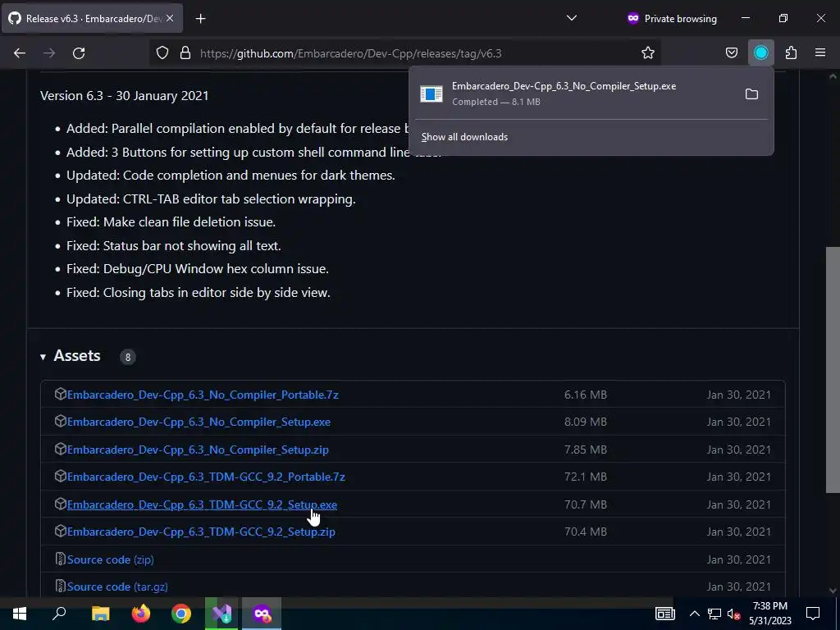
Task: Click the Version 6.3 - 30 January 2021 heading
Action: pyautogui.click(x=125, y=95)
